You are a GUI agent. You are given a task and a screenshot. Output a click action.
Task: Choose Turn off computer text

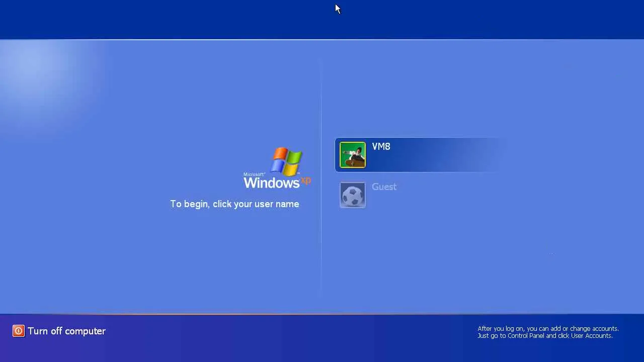click(66, 331)
